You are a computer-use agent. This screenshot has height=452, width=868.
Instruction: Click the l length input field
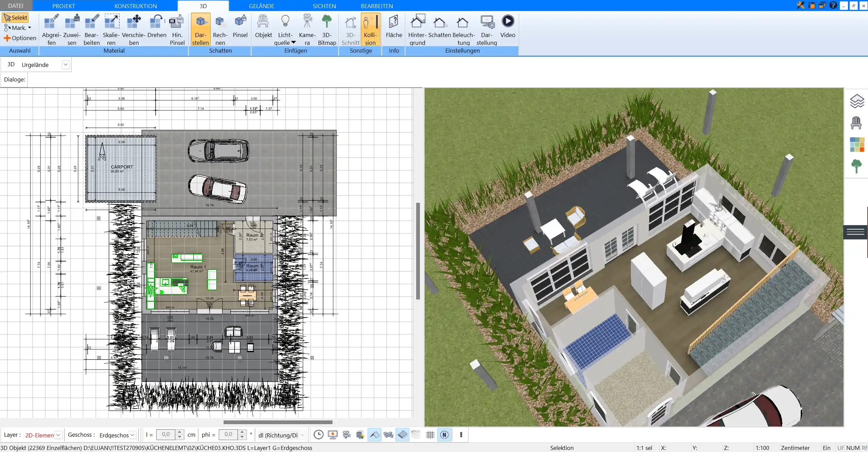[x=165, y=434]
